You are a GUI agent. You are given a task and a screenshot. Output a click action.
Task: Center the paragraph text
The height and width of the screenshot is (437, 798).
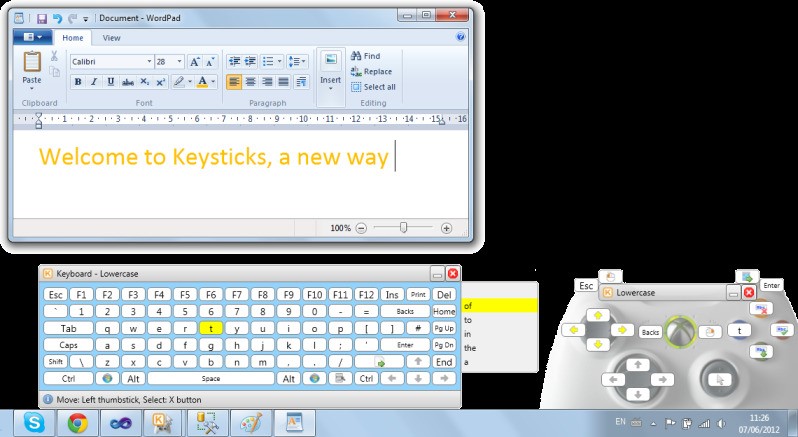[250, 81]
